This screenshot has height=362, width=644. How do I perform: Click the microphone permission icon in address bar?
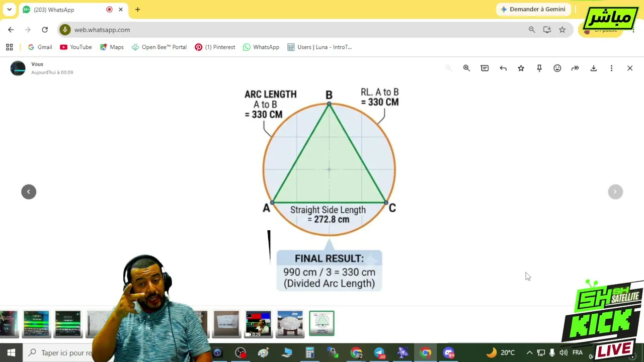pos(65,30)
